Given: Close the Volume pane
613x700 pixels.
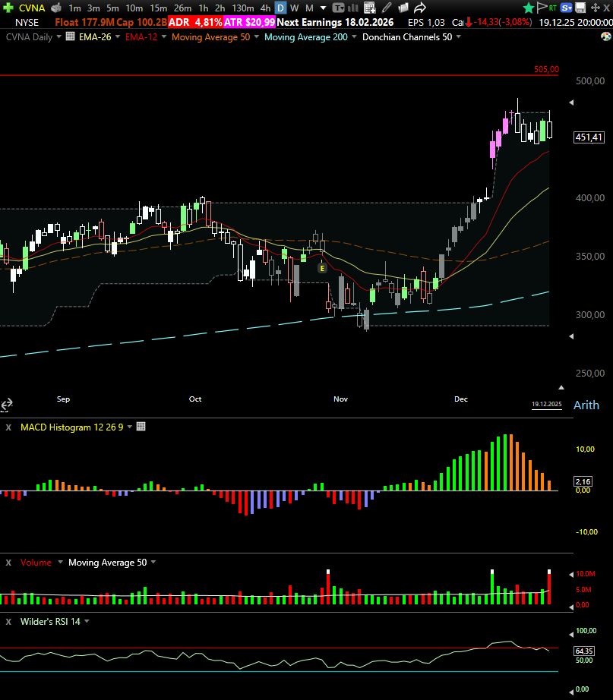Looking at the screenshot, I should coord(8,563).
